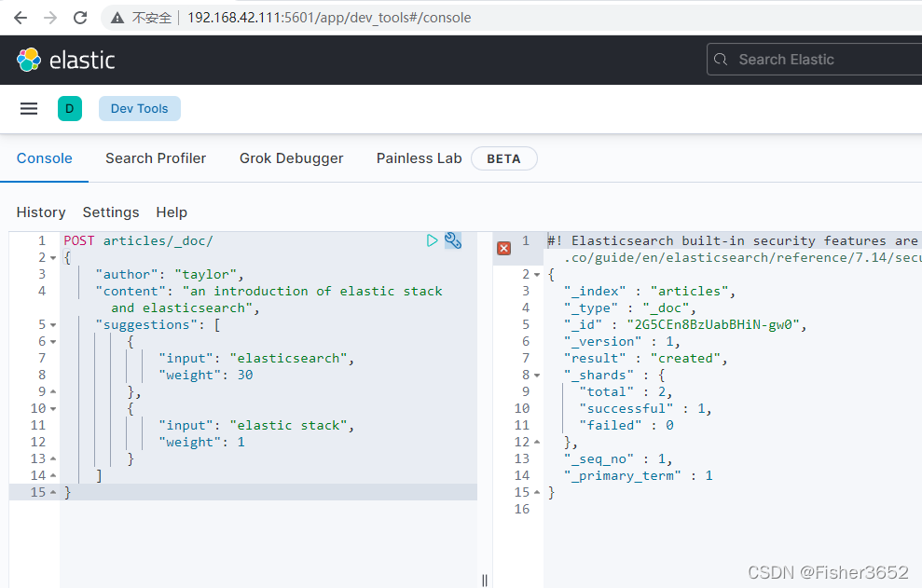Open the Help panel
This screenshot has height=588, width=922.
pyautogui.click(x=172, y=212)
